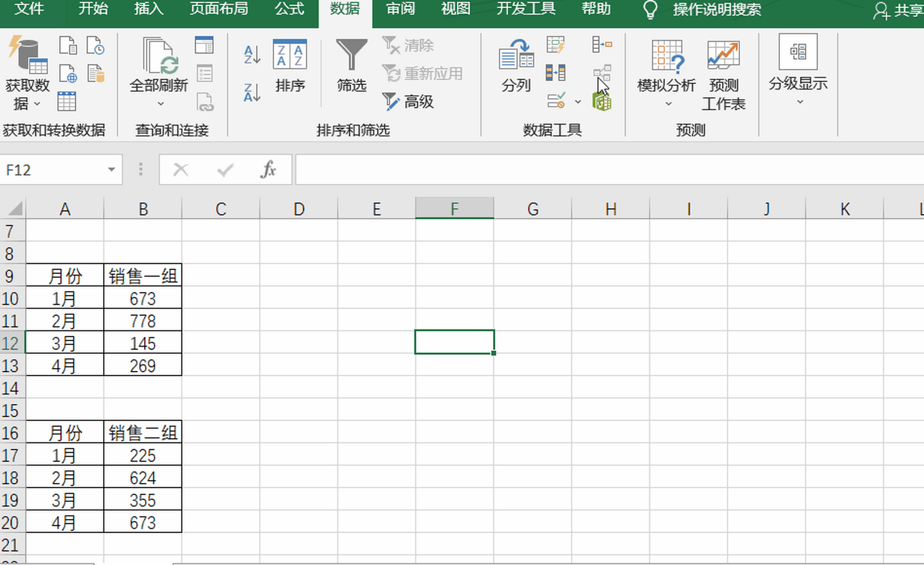Open the 帮助 Help tab
The height and width of the screenshot is (565, 924).
tap(596, 9)
